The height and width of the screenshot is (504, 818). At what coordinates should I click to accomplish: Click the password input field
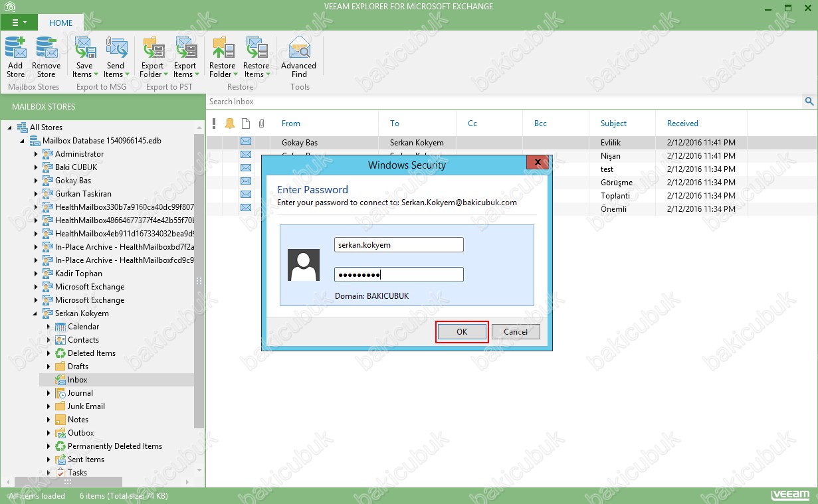pos(399,274)
